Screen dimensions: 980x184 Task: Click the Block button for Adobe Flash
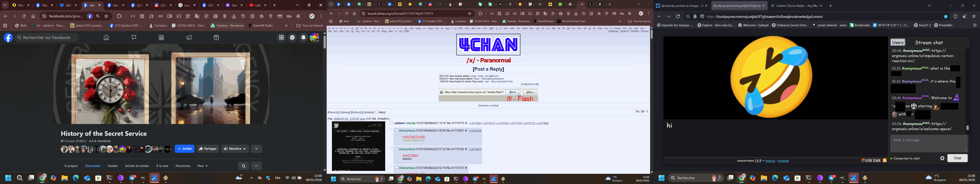pyautogui.click(x=512, y=92)
